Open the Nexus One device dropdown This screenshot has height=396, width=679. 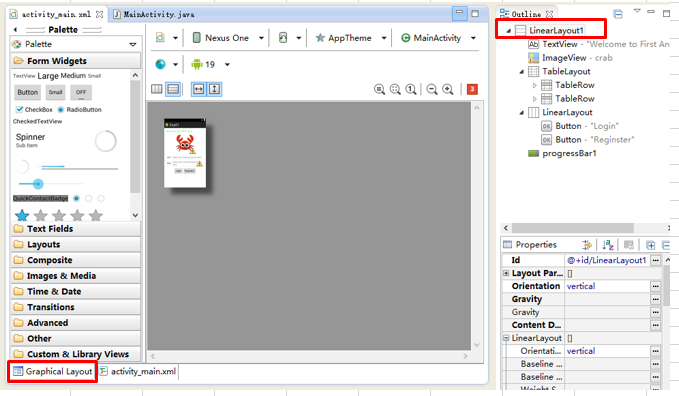point(261,38)
